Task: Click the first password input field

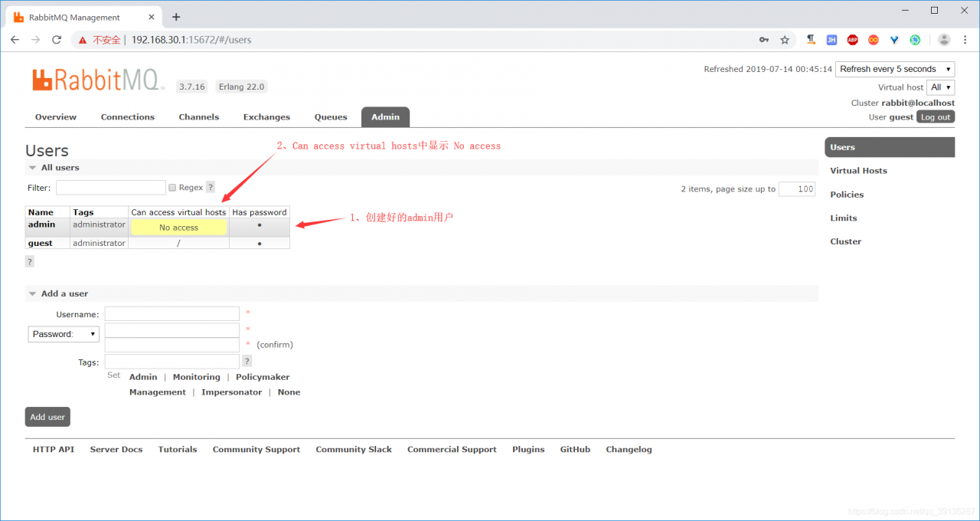Action: pos(172,330)
